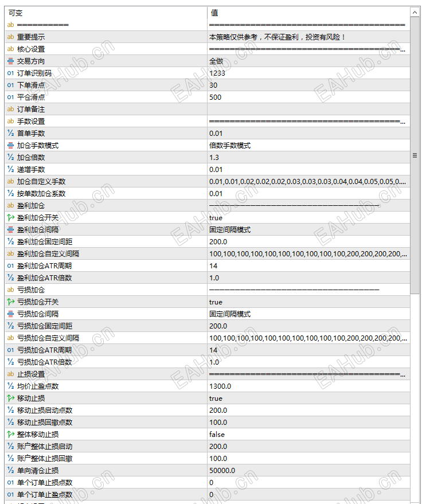Viewport: 426px width, 504px height.
Task: Click the empty 订单备注 value field
Action: 308,110
